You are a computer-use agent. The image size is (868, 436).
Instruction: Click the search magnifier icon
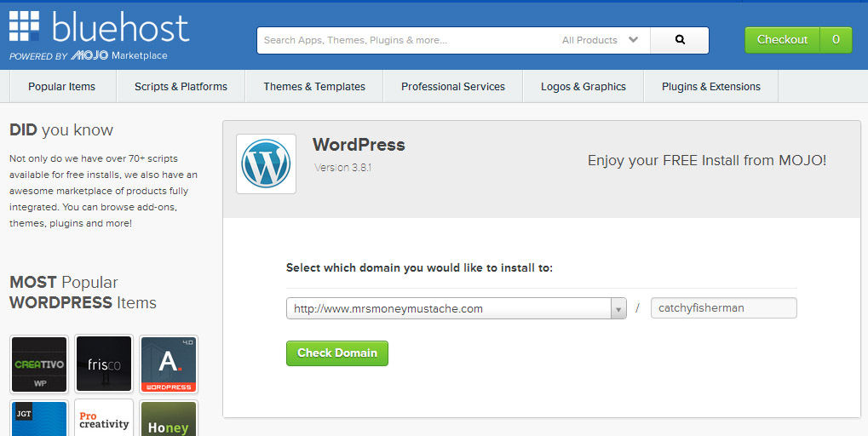tap(679, 40)
